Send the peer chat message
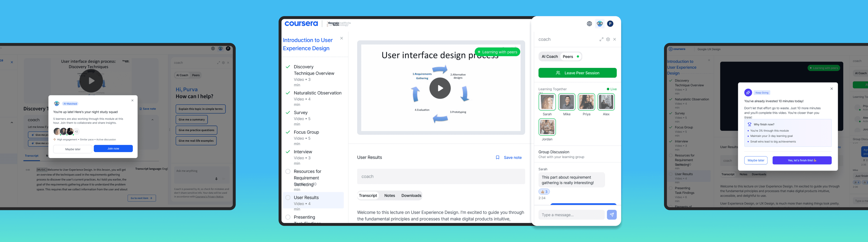Viewport: 868px width, 242px height. 612,215
